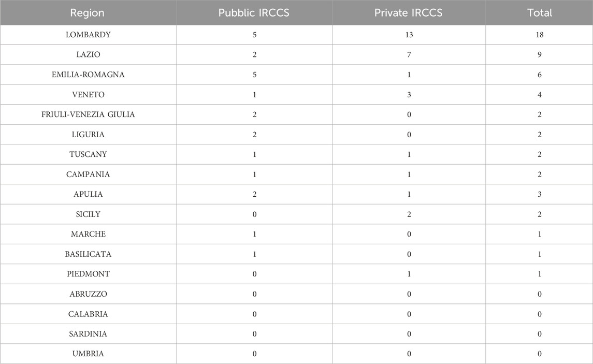Select the PIEDMONT region cell
Screen dimensions: 593x364
88,274
